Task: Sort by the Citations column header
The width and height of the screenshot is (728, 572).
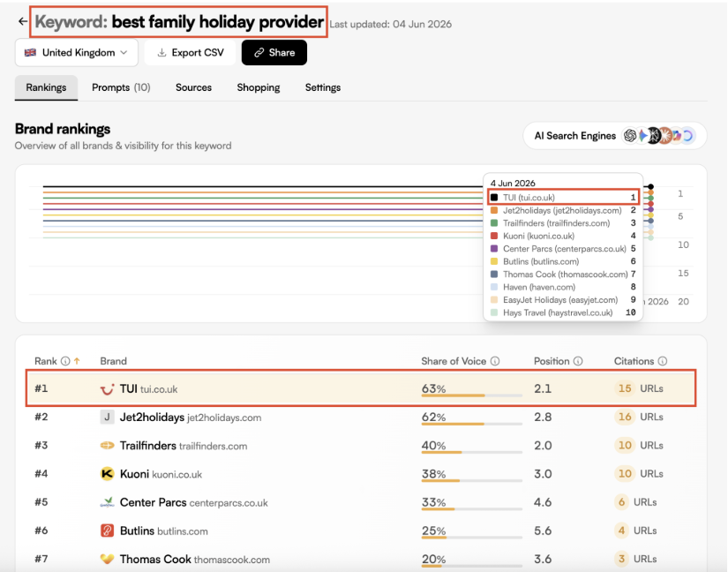Action: pos(634,361)
